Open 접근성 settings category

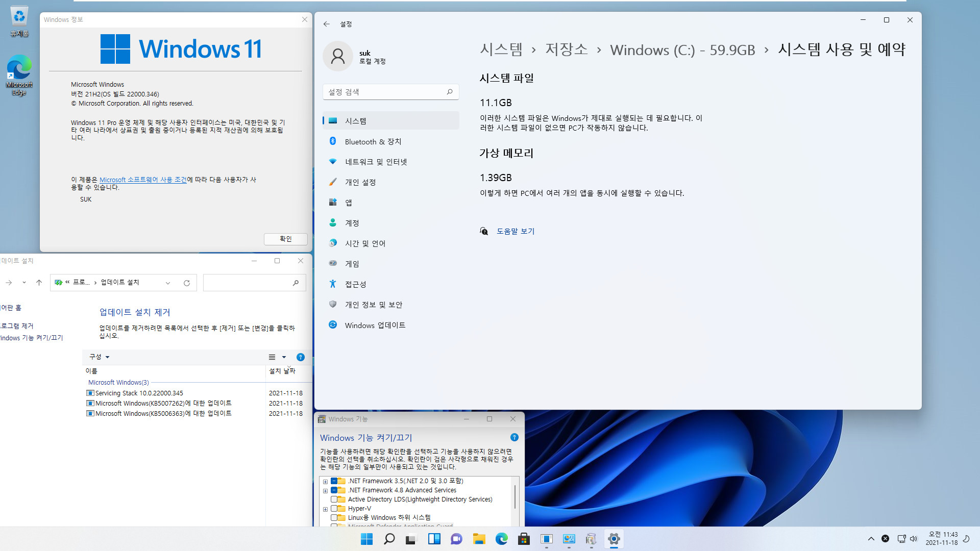(391, 284)
